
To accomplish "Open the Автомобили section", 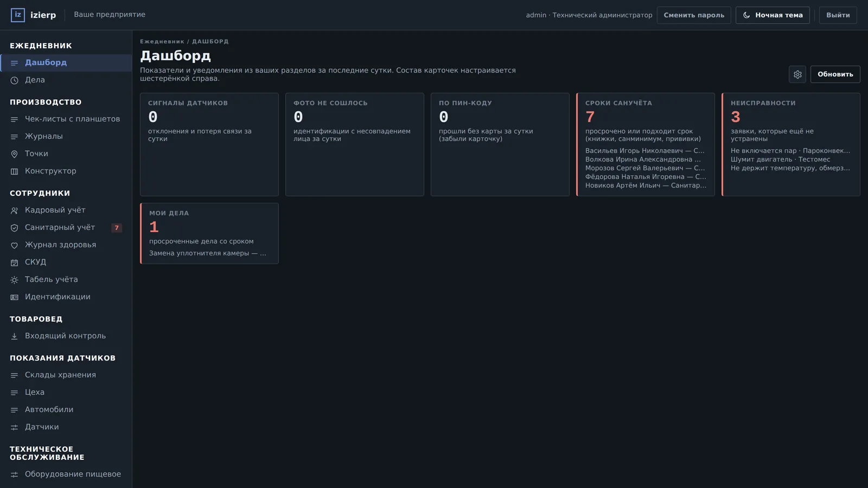I will click(x=66, y=410).
